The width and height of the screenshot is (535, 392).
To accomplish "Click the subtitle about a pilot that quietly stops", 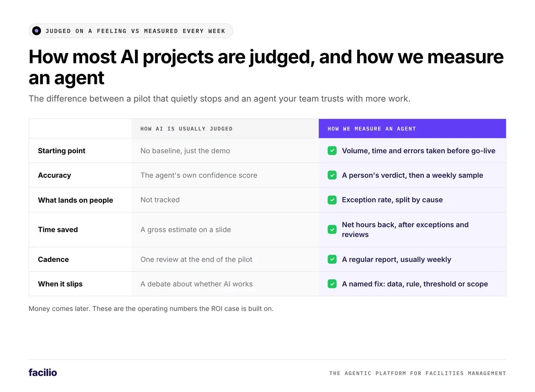I will tap(219, 98).
